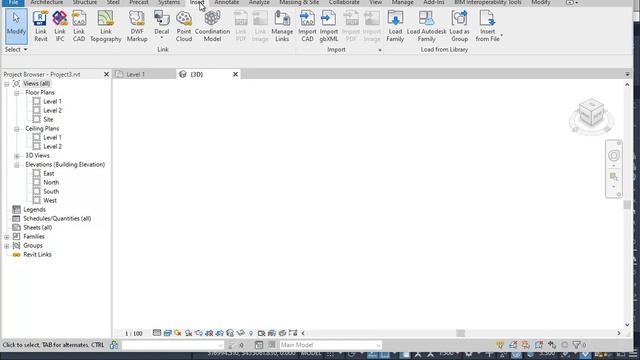Open Detail Level on view control bar
The height and width of the screenshot is (360, 640).
point(157,333)
